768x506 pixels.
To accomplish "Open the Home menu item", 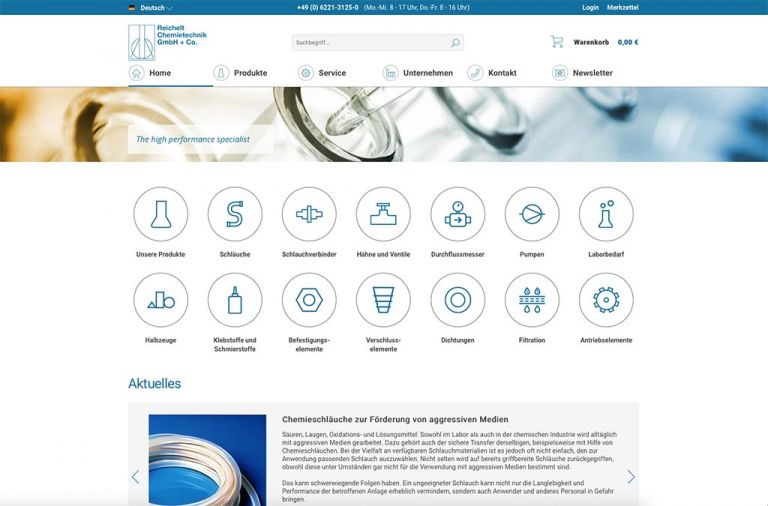I will [160, 73].
